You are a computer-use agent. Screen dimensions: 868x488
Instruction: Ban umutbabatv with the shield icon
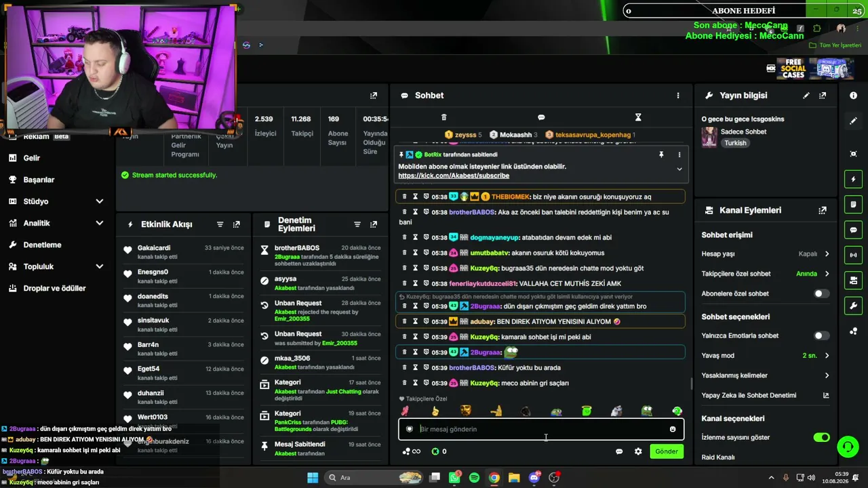426,253
